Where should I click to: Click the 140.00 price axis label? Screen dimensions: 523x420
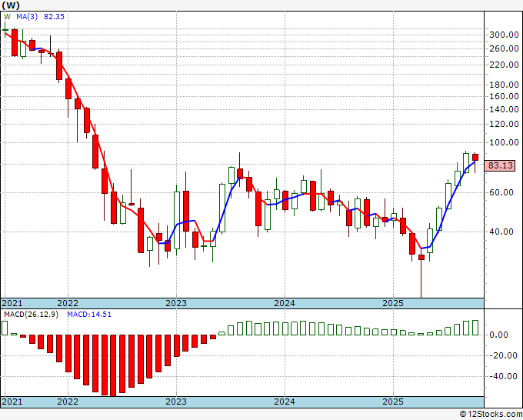[x=504, y=109]
